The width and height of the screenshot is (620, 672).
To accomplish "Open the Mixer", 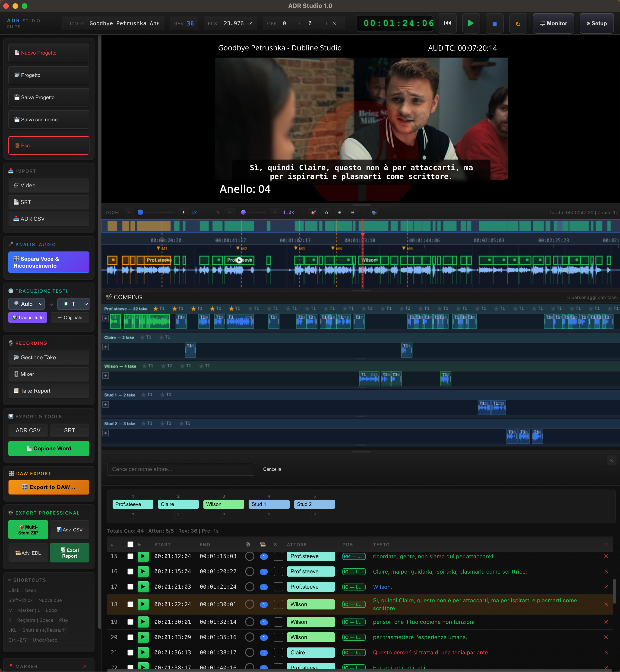I will pos(49,374).
